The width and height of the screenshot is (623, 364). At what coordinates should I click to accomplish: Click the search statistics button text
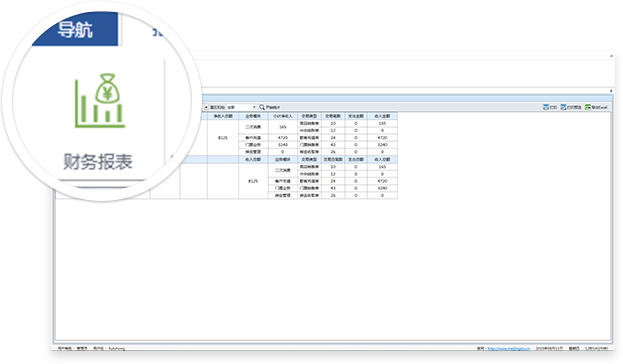pos(273,107)
